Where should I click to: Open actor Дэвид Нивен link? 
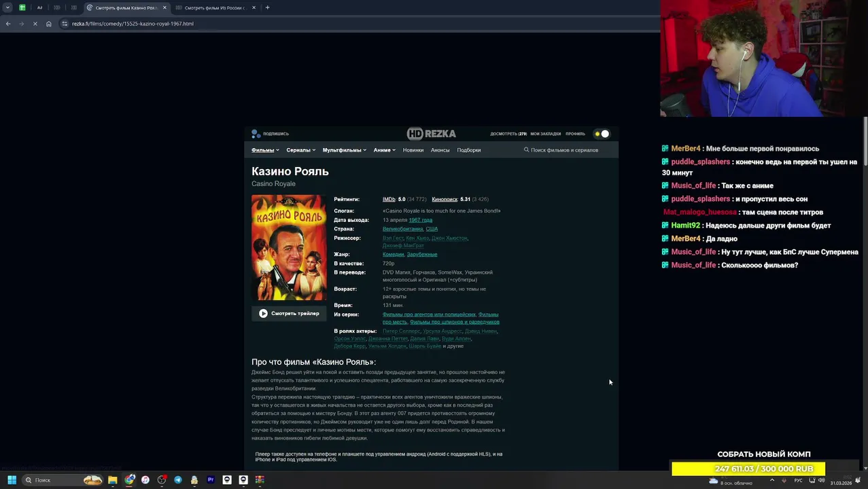click(x=481, y=331)
